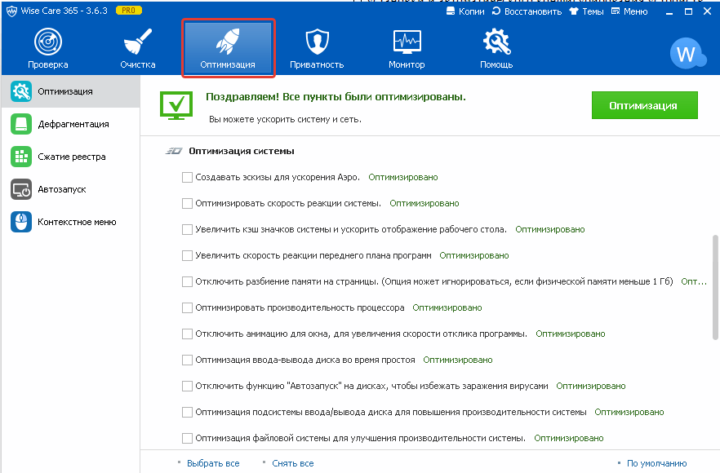Switch to Дефрагментация sidebar tab
Screen dimensions: 720x473
[x=71, y=124]
